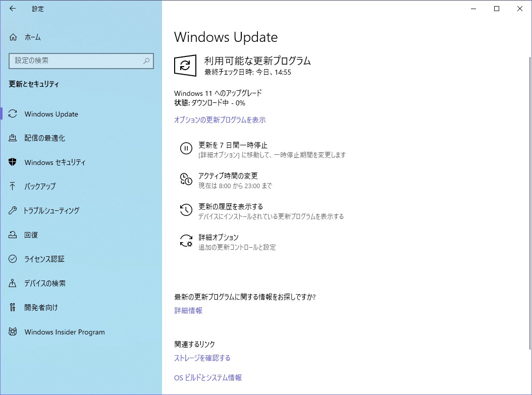Click the checkmark circle icon for ライセンス認証
Viewport: 532px width, 395px height.
tap(13, 259)
